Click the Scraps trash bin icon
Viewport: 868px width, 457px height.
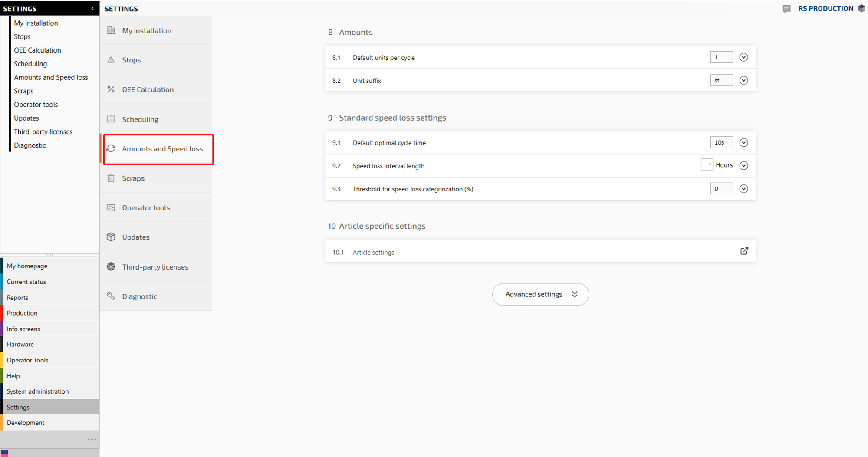point(111,178)
